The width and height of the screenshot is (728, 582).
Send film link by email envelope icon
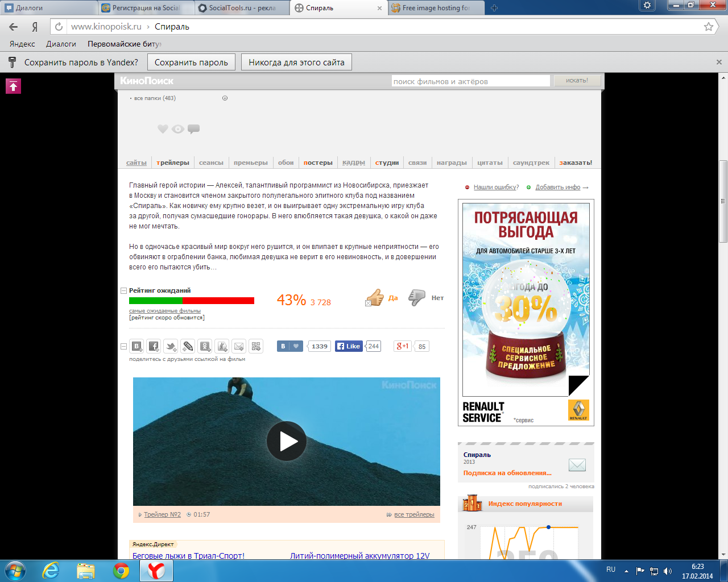pyautogui.click(x=239, y=346)
